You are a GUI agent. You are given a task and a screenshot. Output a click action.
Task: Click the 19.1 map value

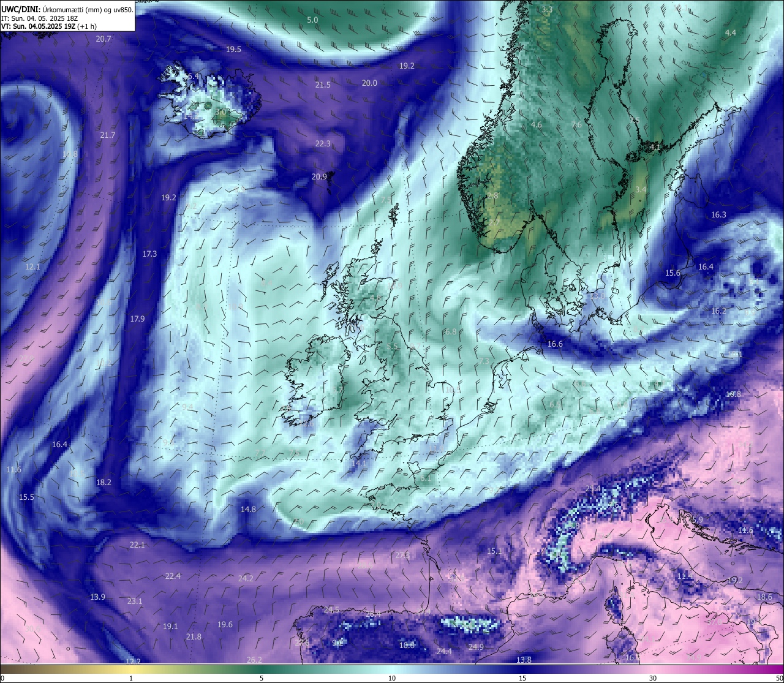point(170,626)
